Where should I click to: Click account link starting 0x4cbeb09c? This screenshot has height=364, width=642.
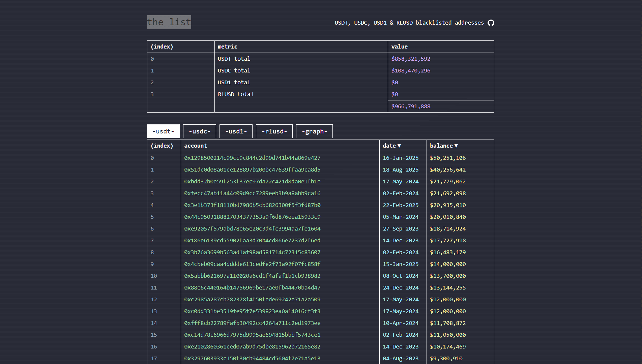(252, 264)
